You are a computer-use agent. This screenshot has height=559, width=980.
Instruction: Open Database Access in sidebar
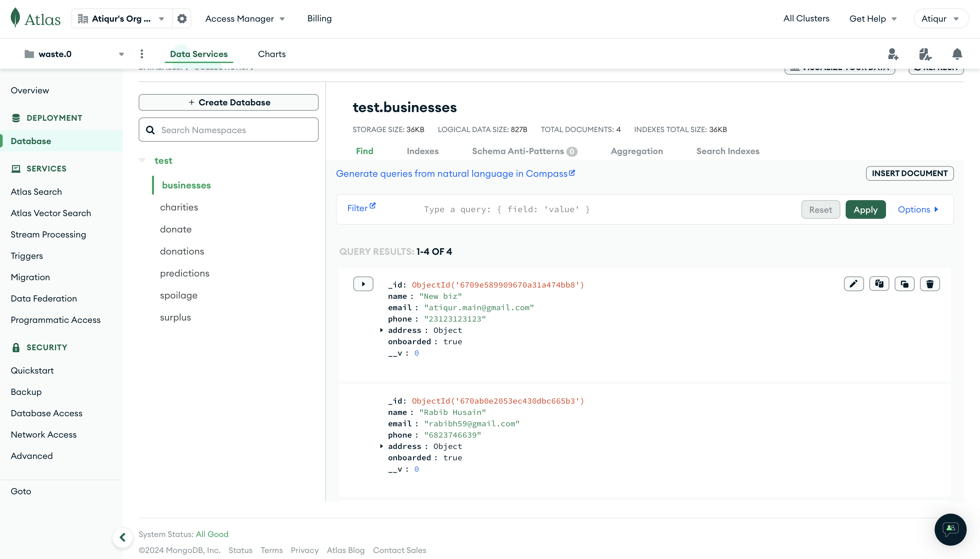tap(46, 413)
